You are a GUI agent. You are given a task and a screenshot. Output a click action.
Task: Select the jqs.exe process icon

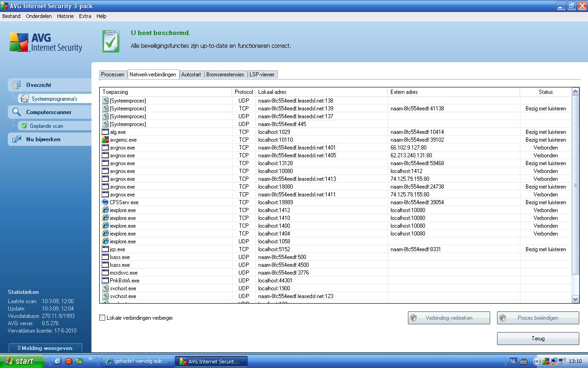click(x=105, y=249)
